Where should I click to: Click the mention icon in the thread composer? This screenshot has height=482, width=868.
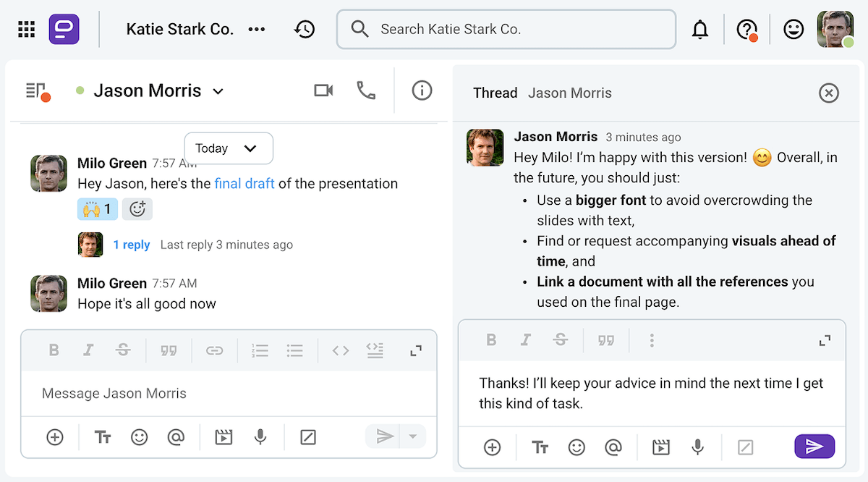[613, 447]
